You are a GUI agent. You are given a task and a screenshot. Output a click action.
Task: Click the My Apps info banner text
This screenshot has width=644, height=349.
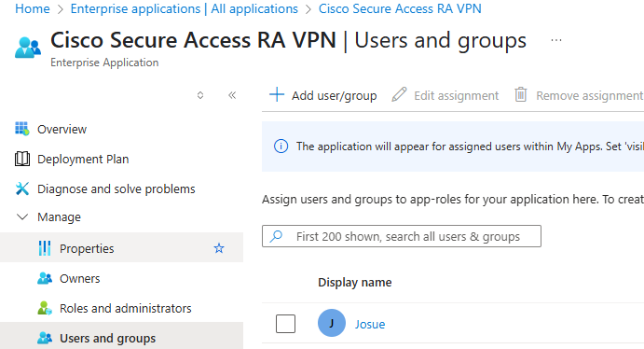point(470,147)
